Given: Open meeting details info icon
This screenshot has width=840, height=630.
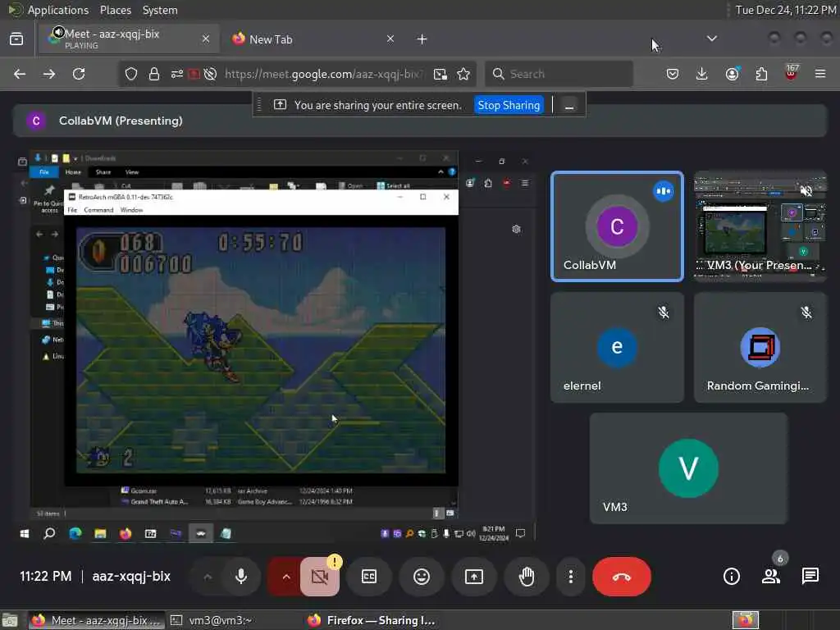Looking at the screenshot, I should (732, 577).
